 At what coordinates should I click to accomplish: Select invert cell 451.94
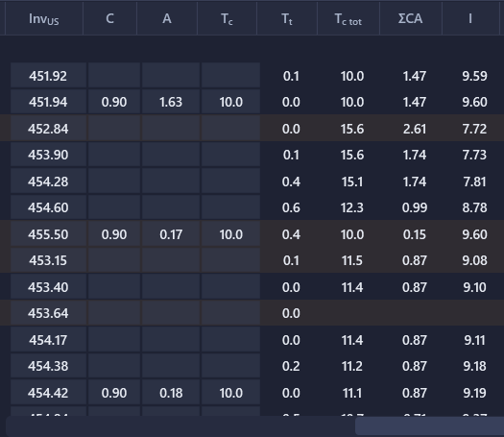click(x=48, y=102)
